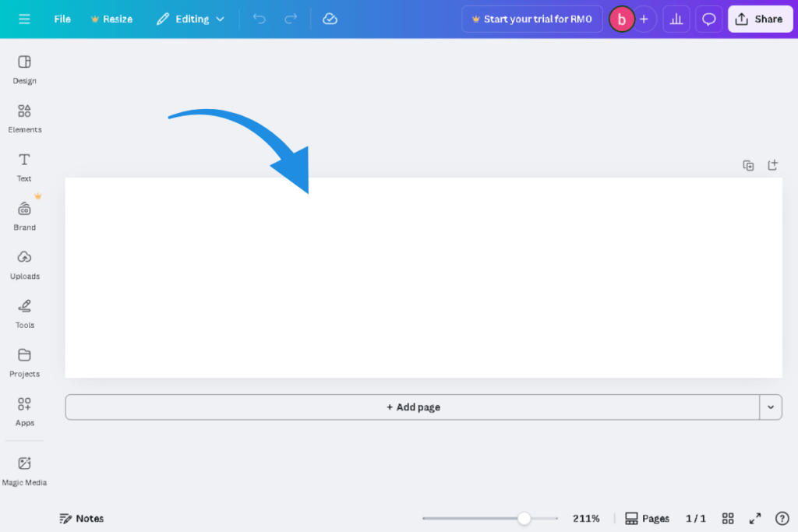Open the Editing mode dropdown
Viewport: 798px width, 532px height.
[x=190, y=19]
